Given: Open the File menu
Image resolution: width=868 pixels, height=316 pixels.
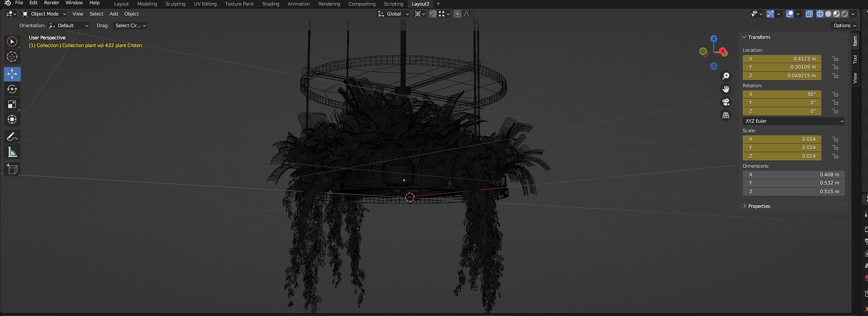Looking at the screenshot, I should [19, 3].
